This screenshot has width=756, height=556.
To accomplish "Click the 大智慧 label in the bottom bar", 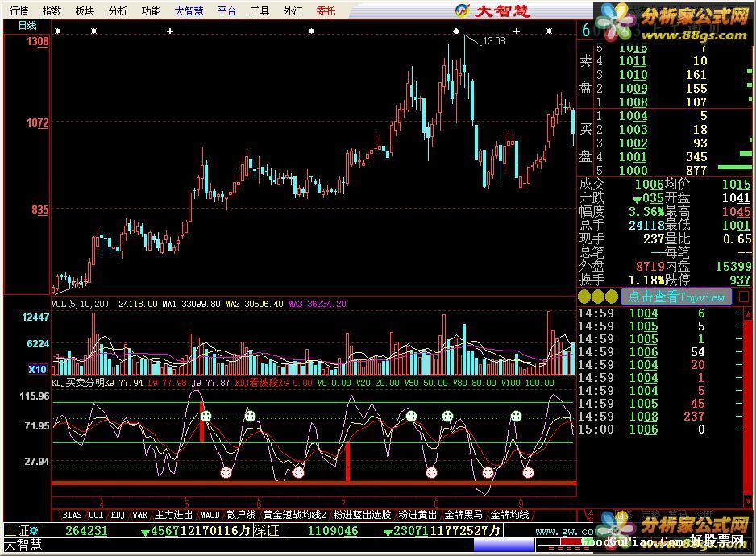I will tap(23, 545).
